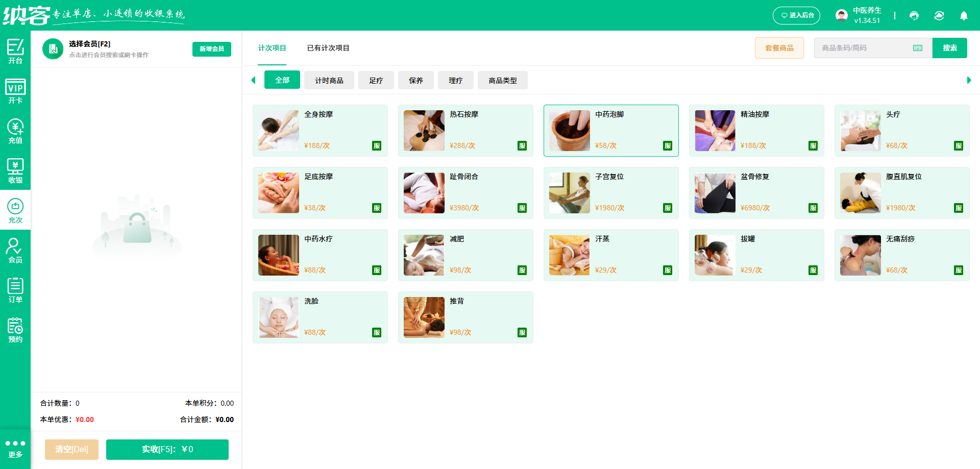Switch to the 已有计次项目 tab
Viewport: 980px width, 469px height.
coord(328,48)
